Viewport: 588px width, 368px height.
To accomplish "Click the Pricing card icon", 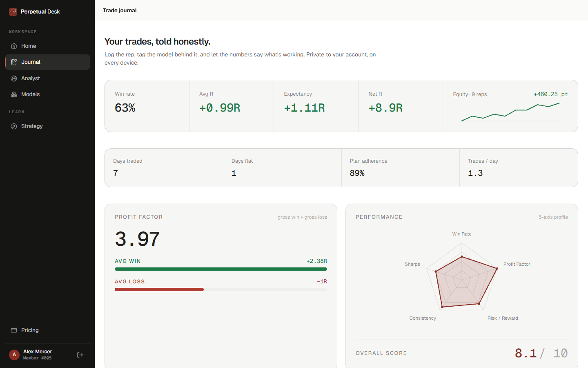I will coord(14,330).
